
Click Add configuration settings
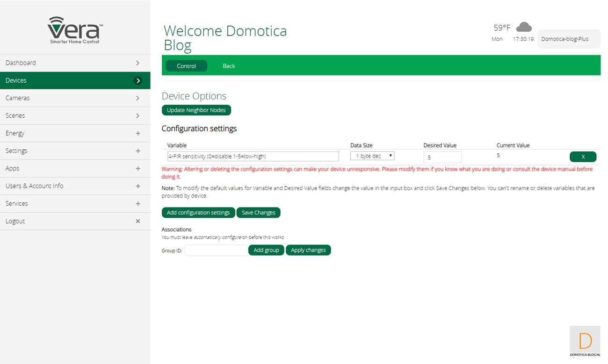coord(198,213)
